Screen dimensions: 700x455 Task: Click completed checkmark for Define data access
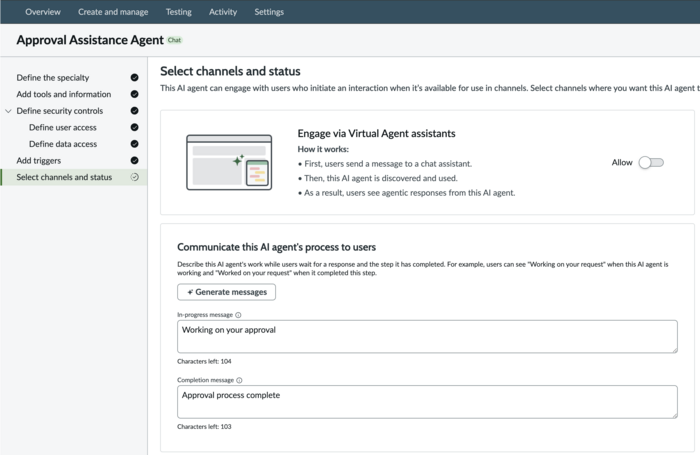(x=134, y=144)
